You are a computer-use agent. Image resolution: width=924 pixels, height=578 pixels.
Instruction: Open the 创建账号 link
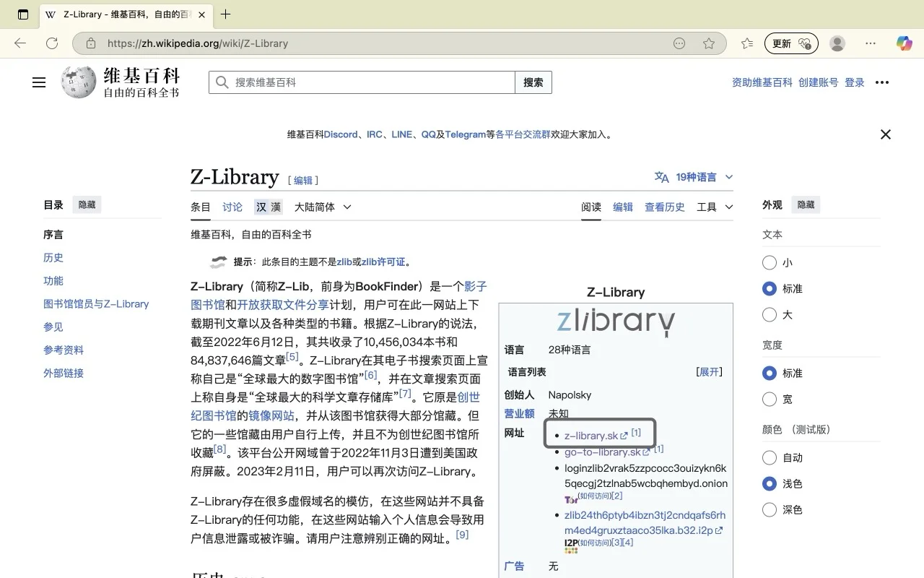[x=819, y=82]
